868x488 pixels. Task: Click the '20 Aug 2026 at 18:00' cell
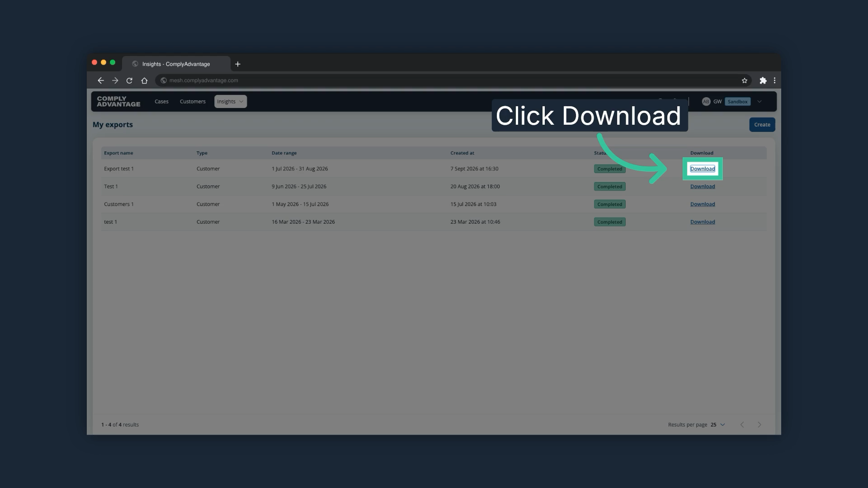pyautogui.click(x=475, y=187)
